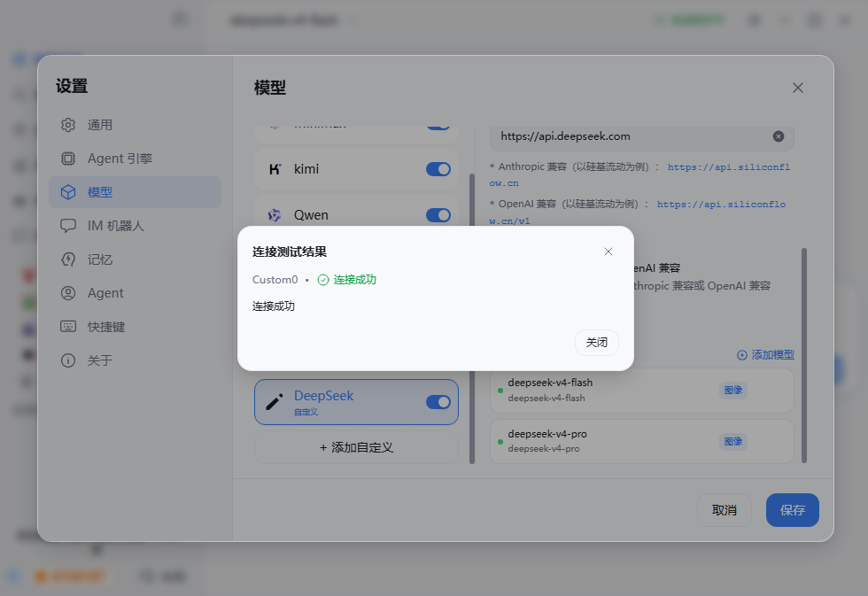Click the Qwen logo icon

(275, 215)
